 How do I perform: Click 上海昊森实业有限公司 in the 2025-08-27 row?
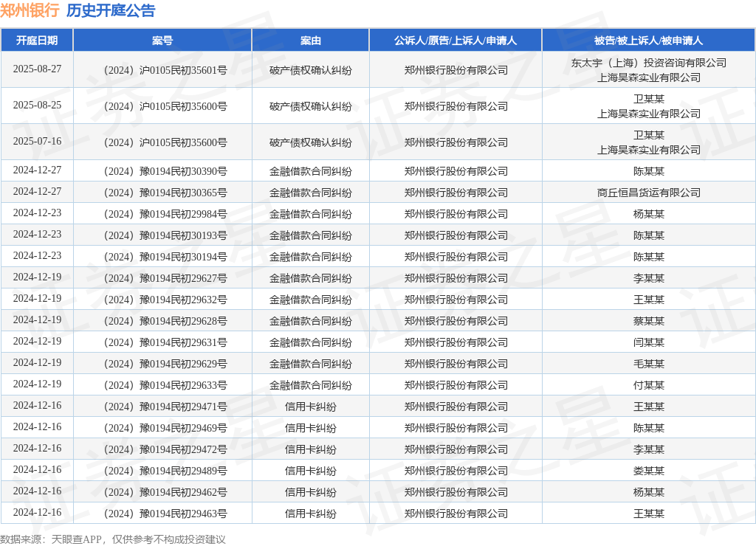click(x=648, y=77)
